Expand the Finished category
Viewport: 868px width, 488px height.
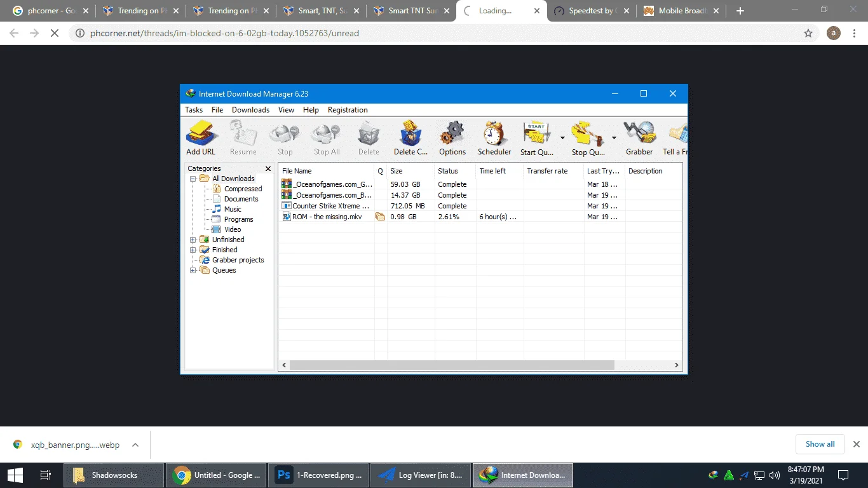(x=193, y=250)
